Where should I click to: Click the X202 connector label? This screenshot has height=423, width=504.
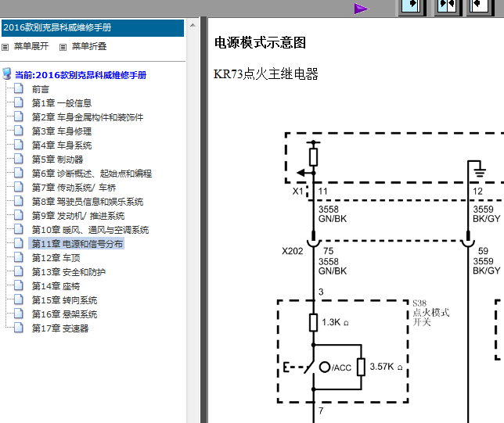[x=293, y=251]
